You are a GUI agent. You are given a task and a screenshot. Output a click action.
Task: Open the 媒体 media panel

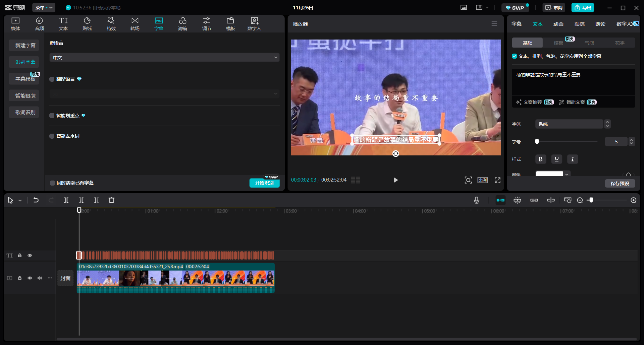point(15,24)
